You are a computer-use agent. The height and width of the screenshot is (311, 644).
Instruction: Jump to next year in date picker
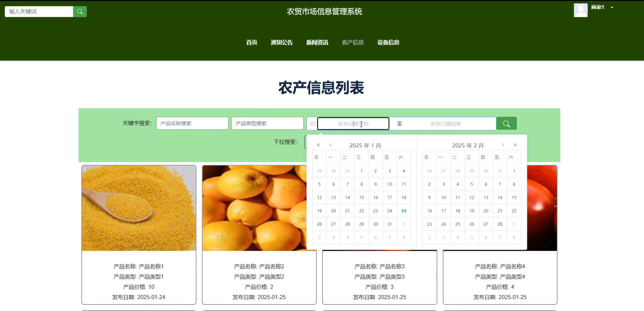(x=515, y=145)
